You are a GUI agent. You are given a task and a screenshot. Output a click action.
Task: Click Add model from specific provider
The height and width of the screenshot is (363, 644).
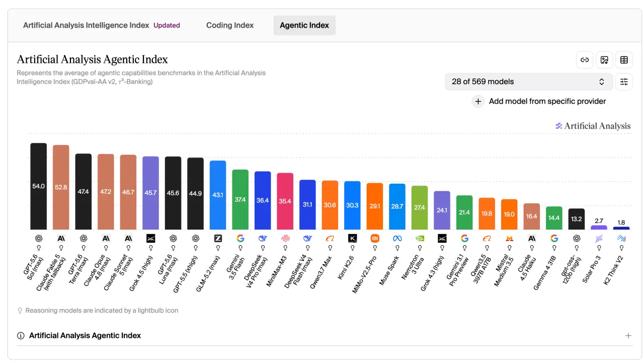(x=547, y=101)
